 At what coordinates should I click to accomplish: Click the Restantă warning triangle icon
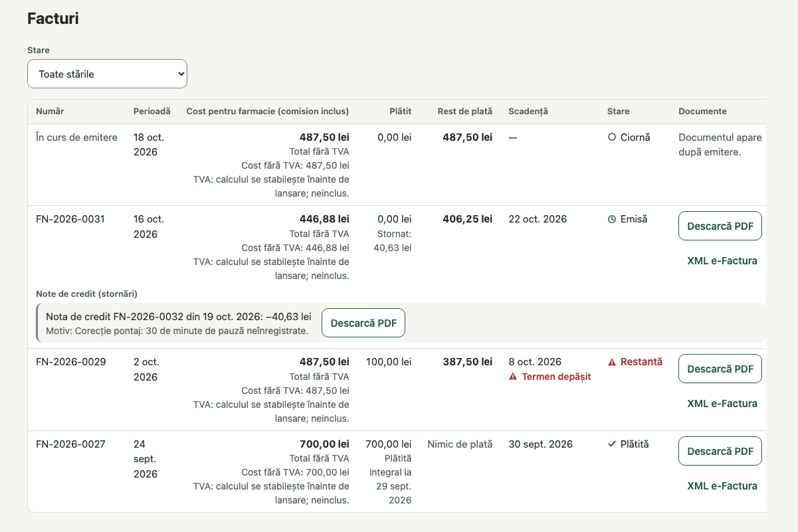tap(612, 362)
